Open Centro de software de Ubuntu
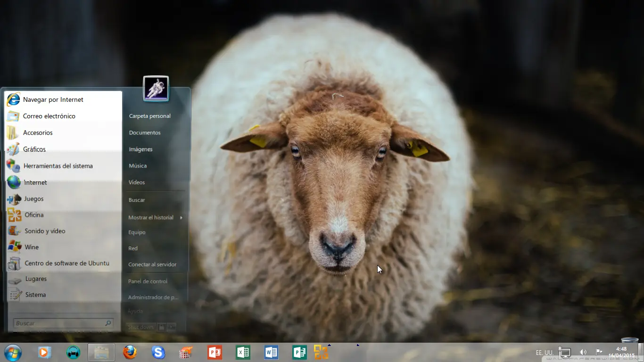 (x=63, y=263)
